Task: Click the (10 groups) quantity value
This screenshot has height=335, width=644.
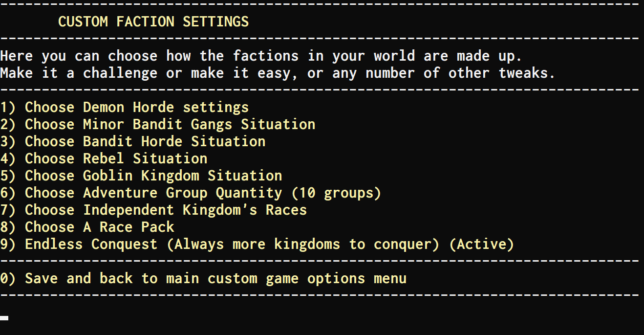Action: coord(336,193)
